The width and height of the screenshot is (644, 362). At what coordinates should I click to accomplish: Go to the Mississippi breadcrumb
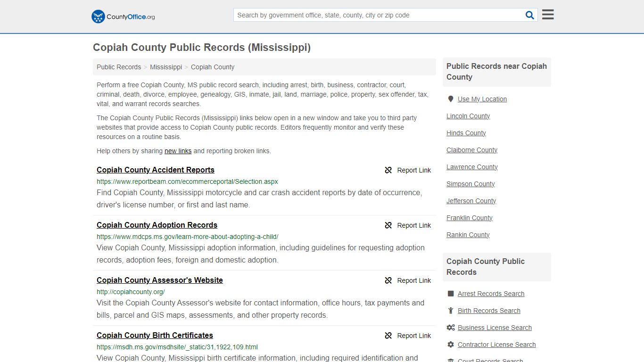pyautogui.click(x=166, y=67)
